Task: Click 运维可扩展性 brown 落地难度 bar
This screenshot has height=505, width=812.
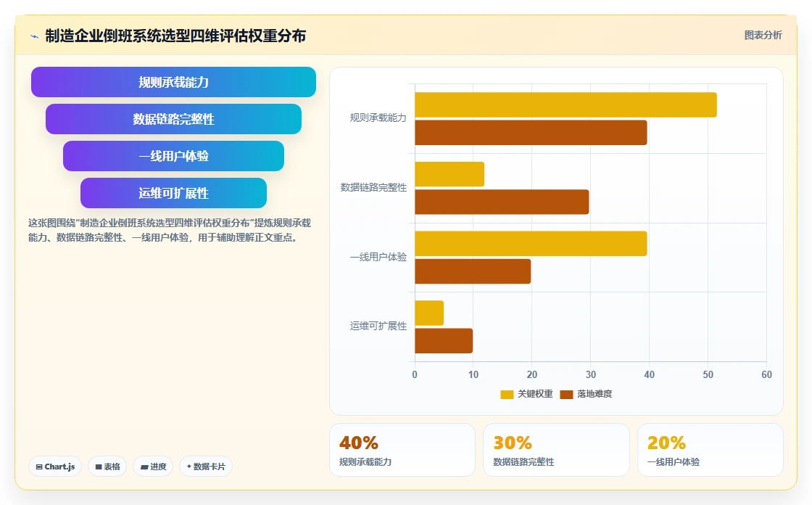Action: (444, 340)
